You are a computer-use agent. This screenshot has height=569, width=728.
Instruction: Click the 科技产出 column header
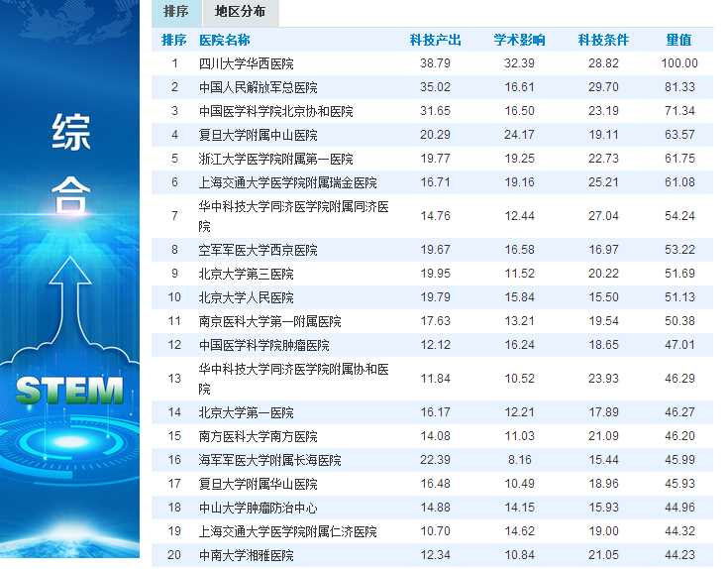click(435, 40)
